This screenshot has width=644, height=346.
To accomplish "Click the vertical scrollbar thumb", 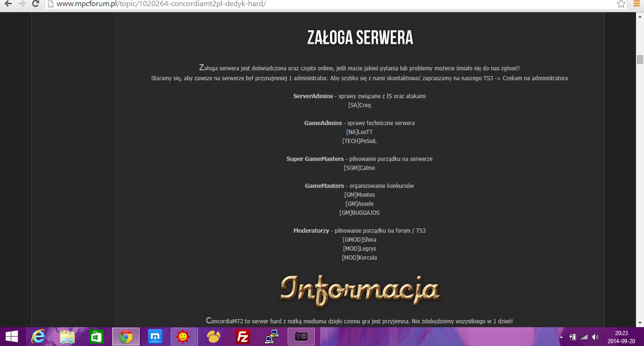I will 640,59.
